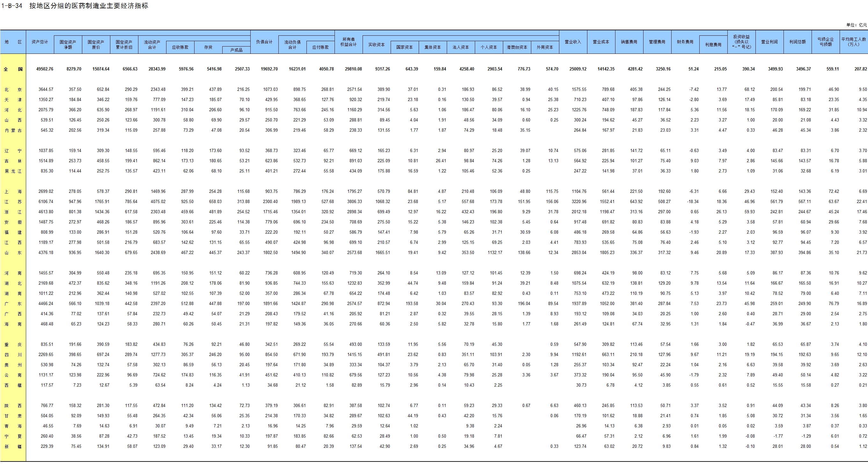Screen dimensions: 868x472
Task: Click the 单位：亿元 unit label
Action: click(x=856, y=25)
